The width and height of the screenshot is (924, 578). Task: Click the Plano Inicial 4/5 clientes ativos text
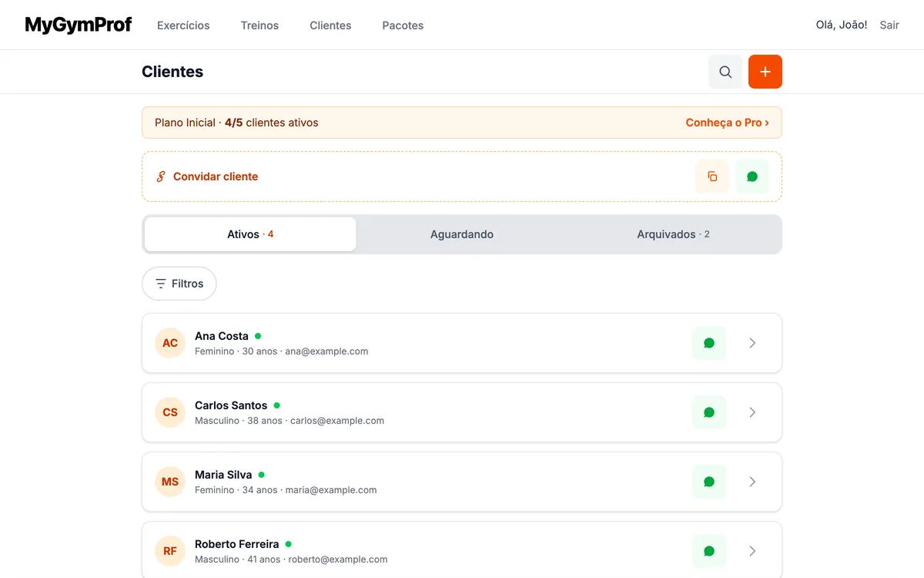click(x=236, y=123)
